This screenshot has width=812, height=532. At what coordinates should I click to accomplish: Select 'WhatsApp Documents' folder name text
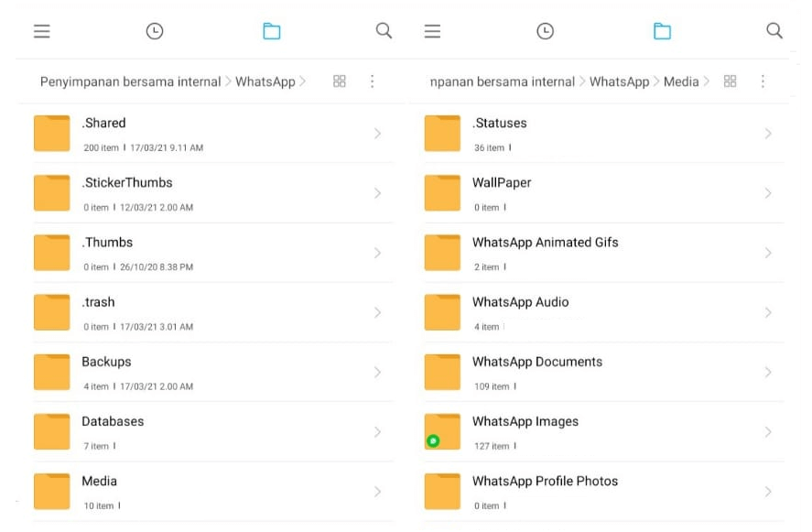click(x=537, y=362)
